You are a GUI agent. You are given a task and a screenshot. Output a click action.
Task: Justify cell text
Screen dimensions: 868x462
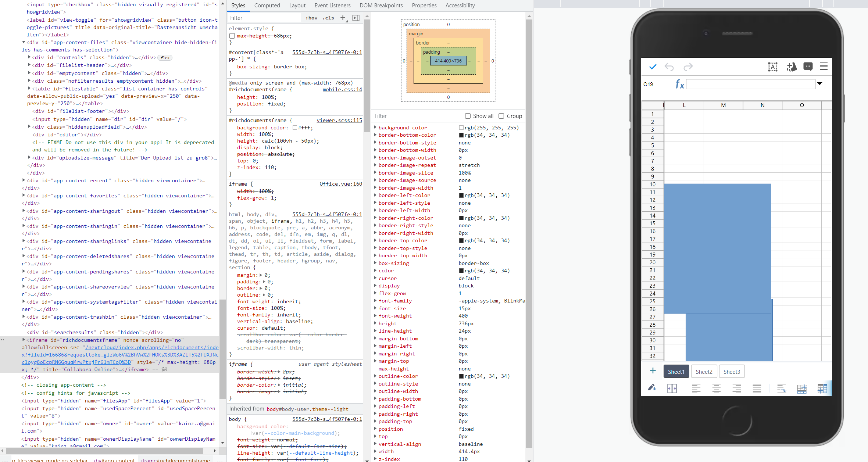757,388
